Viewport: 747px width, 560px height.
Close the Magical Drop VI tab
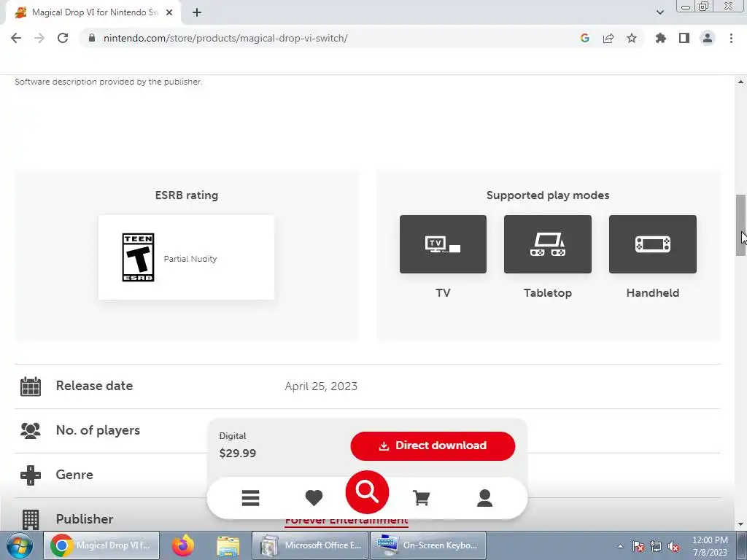(169, 13)
